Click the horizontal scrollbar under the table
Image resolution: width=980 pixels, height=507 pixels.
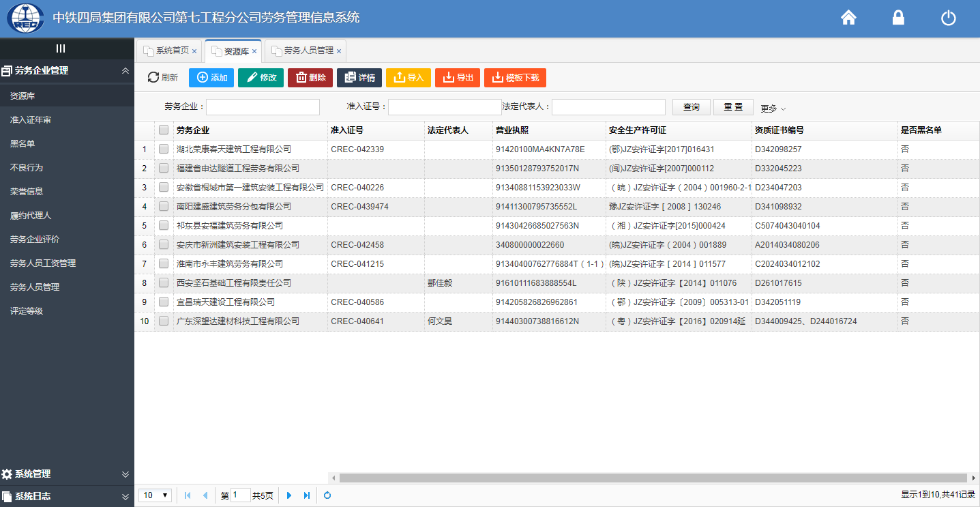pos(653,478)
